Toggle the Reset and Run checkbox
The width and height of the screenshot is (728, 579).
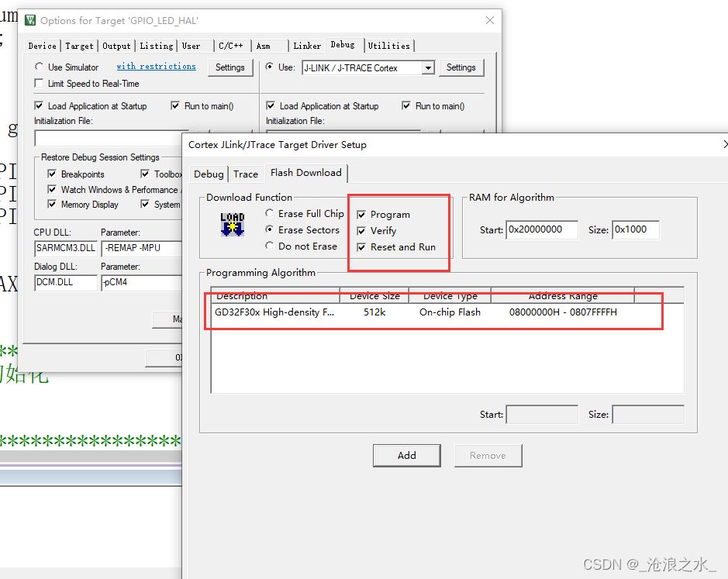[361, 247]
